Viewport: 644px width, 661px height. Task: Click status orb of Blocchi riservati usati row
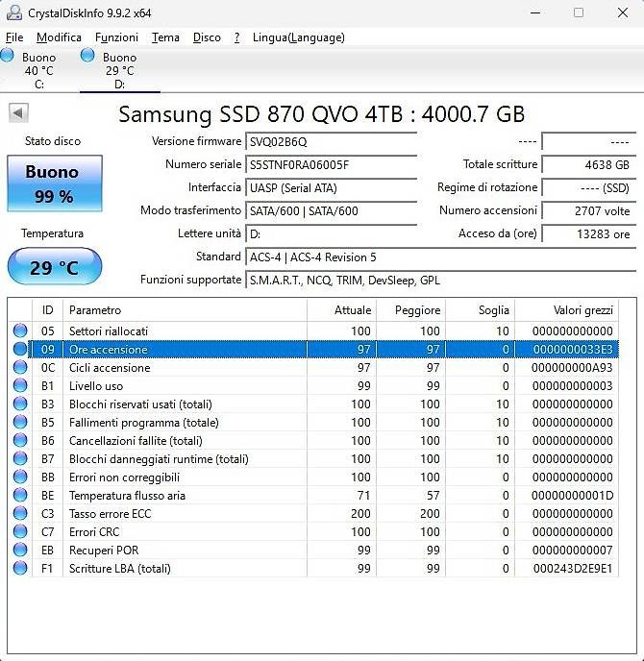20,404
